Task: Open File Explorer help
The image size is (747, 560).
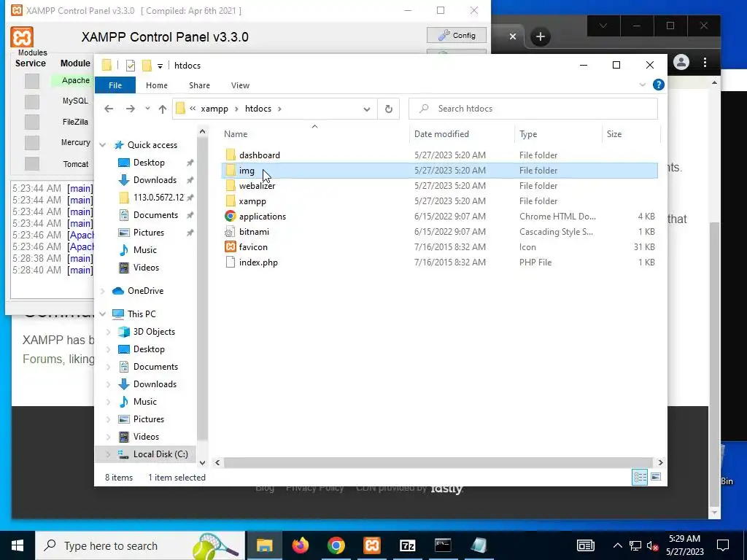Action: pyautogui.click(x=659, y=85)
